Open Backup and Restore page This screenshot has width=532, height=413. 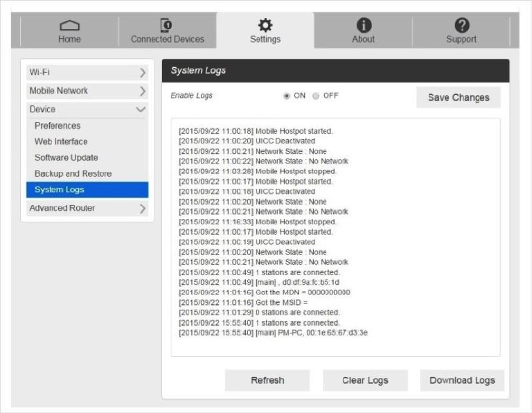click(73, 174)
